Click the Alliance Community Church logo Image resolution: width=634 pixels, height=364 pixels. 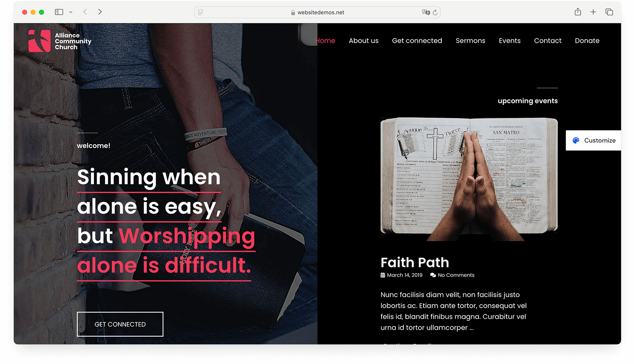click(x=60, y=41)
